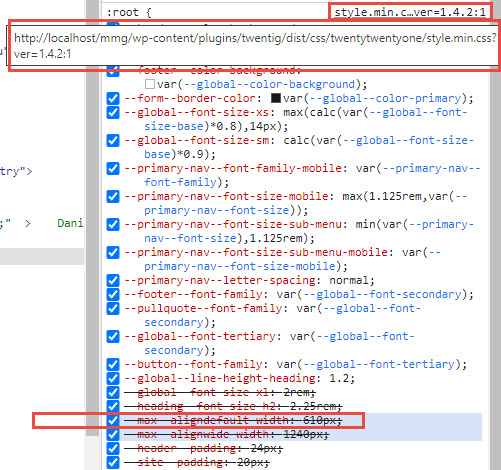Viewport: 501px width, 470px height.
Task: Uncheck the --pullquote--font-family checkbox
Action: pos(113,308)
